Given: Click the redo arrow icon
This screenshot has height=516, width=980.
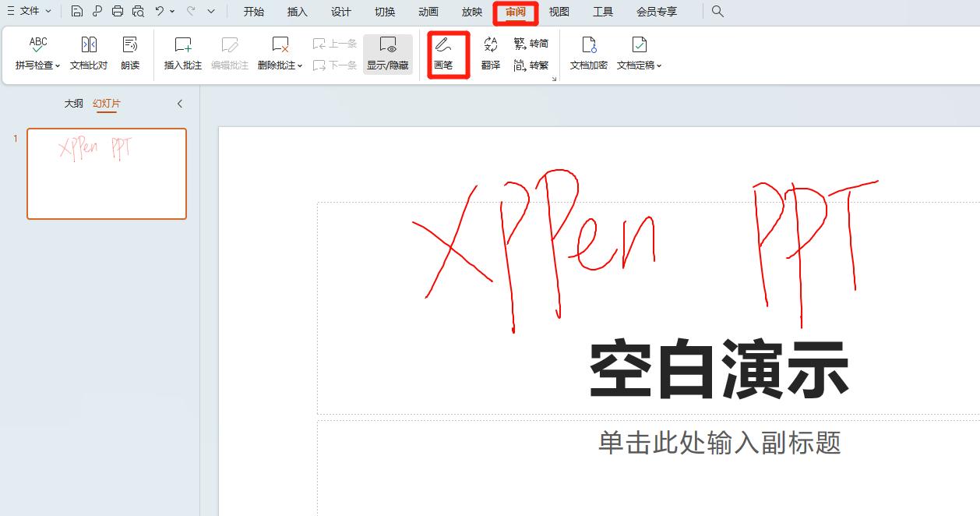Looking at the screenshot, I should point(191,12).
